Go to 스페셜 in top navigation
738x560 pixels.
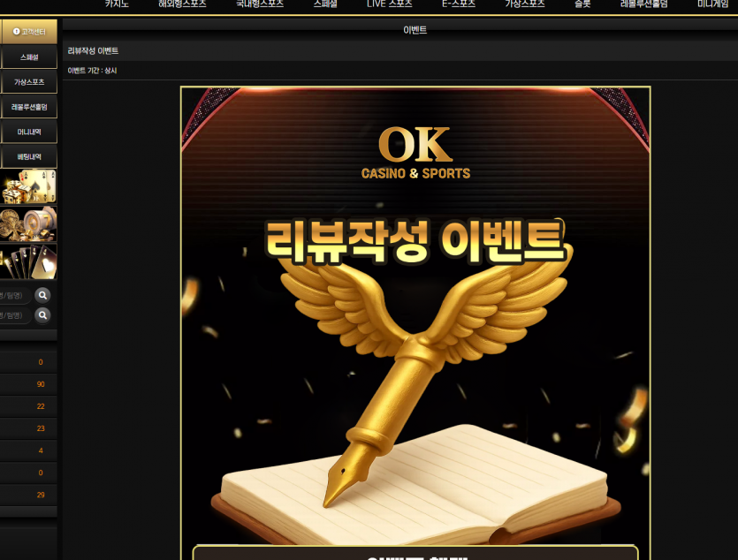click(x=325, y=4)
